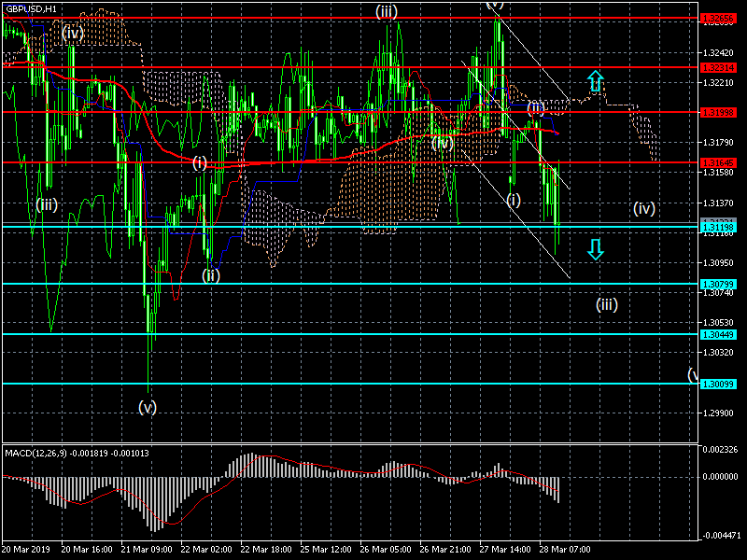This screenshot has width=747, height=560.
Task: Click the GBPUSD,H1 chart title
Action: 31,8
